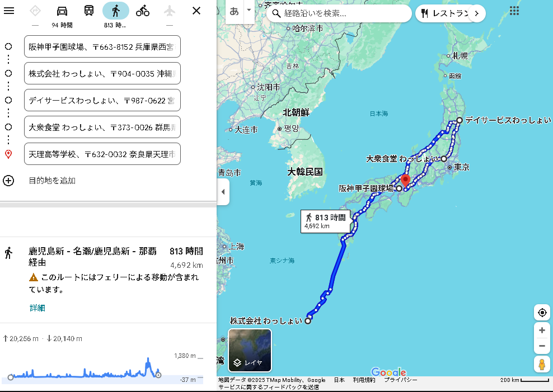This screenshot has width=553, height=392.
Task: Click the 株式会社 わっしょい map marker
Action: coord(308,321)
